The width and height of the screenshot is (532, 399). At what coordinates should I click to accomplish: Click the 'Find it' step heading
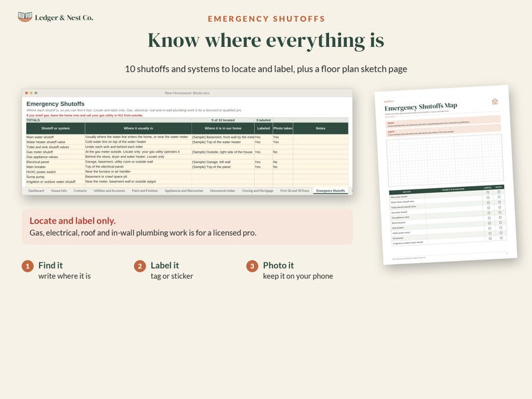[50, 265]
